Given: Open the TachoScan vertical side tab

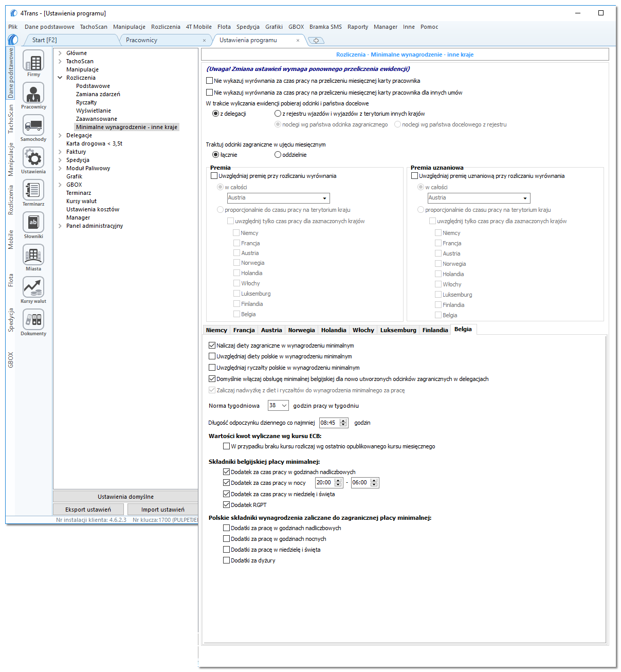Looking at the screenshot, I should 11,119.
